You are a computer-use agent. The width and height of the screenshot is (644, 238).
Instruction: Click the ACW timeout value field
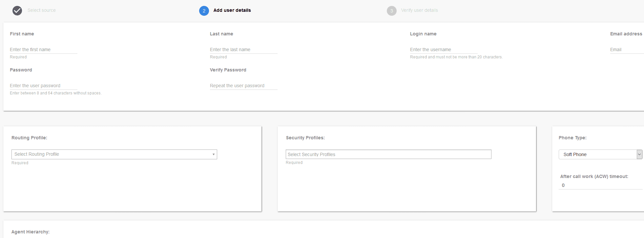coord(600,185)
